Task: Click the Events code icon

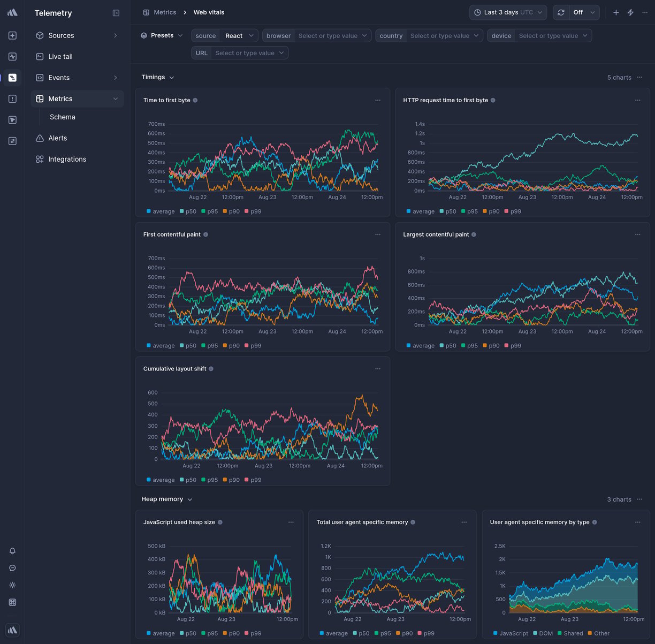Action: [40, 78]
